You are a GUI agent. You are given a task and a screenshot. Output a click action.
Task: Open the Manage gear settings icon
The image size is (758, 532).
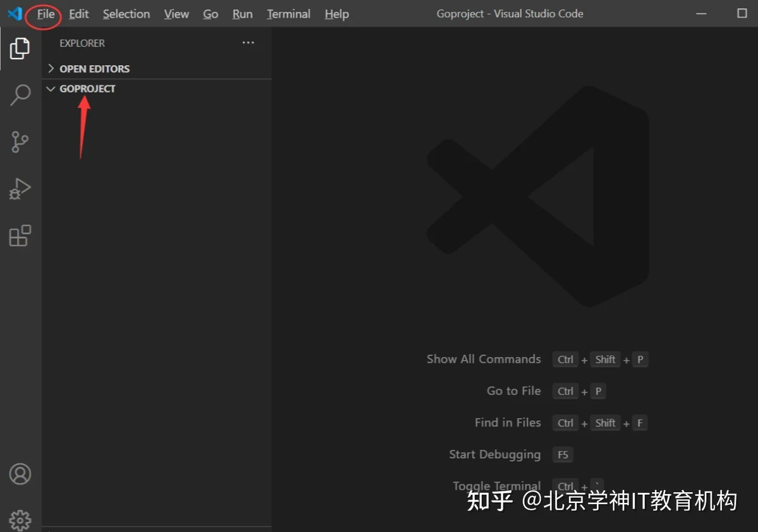[20, 520]
